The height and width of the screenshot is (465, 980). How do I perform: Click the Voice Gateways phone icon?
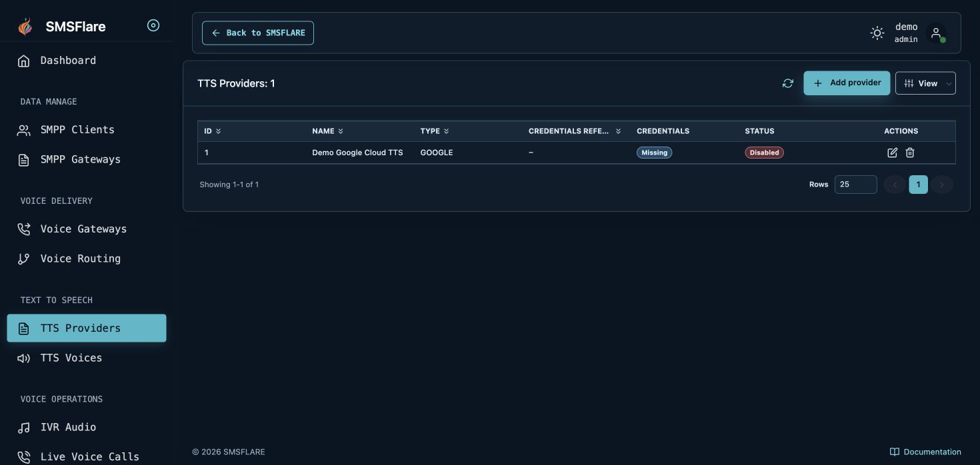pos(24,229)
